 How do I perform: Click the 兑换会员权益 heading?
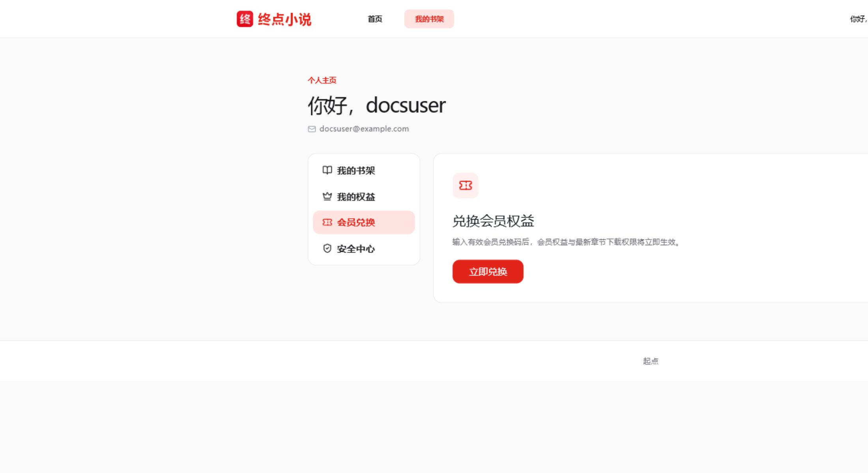(x=493, y=221)
